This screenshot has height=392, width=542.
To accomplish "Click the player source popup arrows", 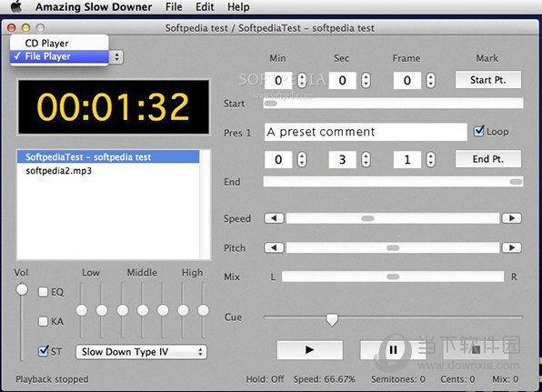I will (116, 56).
